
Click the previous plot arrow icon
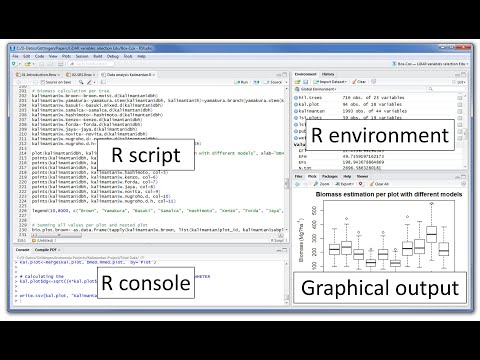pyautogui.click(x=297, y=184)
